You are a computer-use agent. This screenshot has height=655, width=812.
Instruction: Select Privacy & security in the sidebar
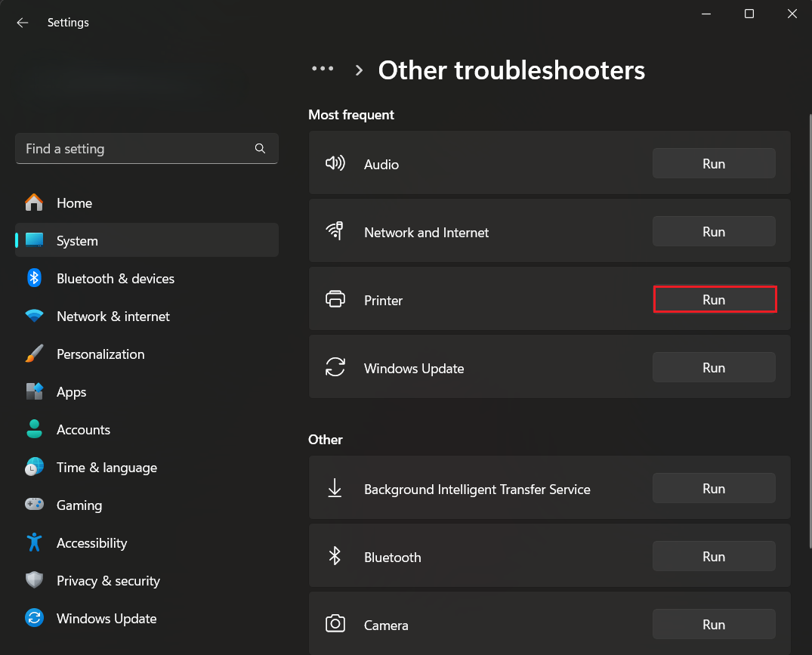[x=108, y=580]
